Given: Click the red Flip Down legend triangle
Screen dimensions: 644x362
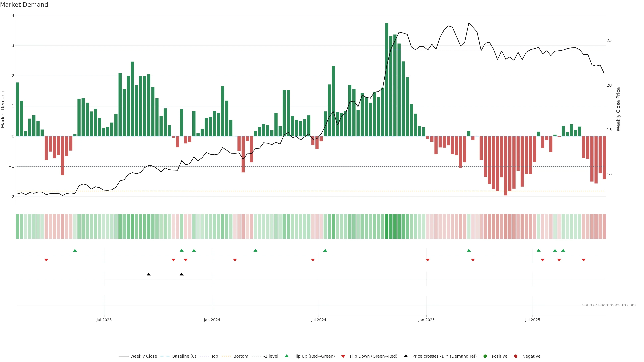Looking at the screenshot, I should pos(343,356).
